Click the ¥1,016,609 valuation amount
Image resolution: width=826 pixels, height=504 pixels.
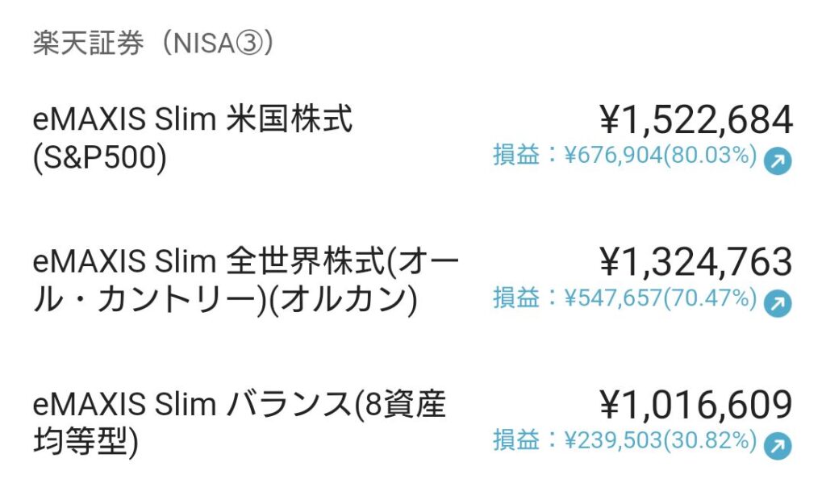pyautogui.click(x=695, y=405)
